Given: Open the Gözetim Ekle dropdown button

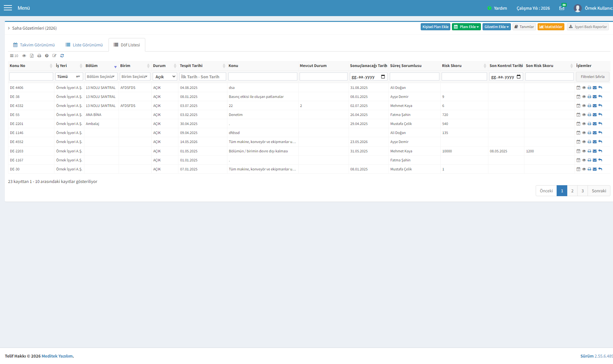Looking at the screenshot, I should pyautogui.click(x=496, y=27).
